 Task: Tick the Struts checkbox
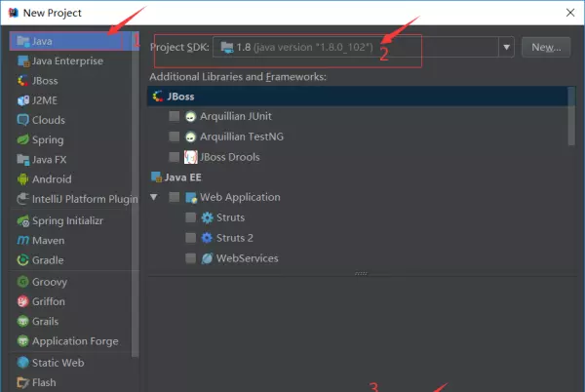191,217
